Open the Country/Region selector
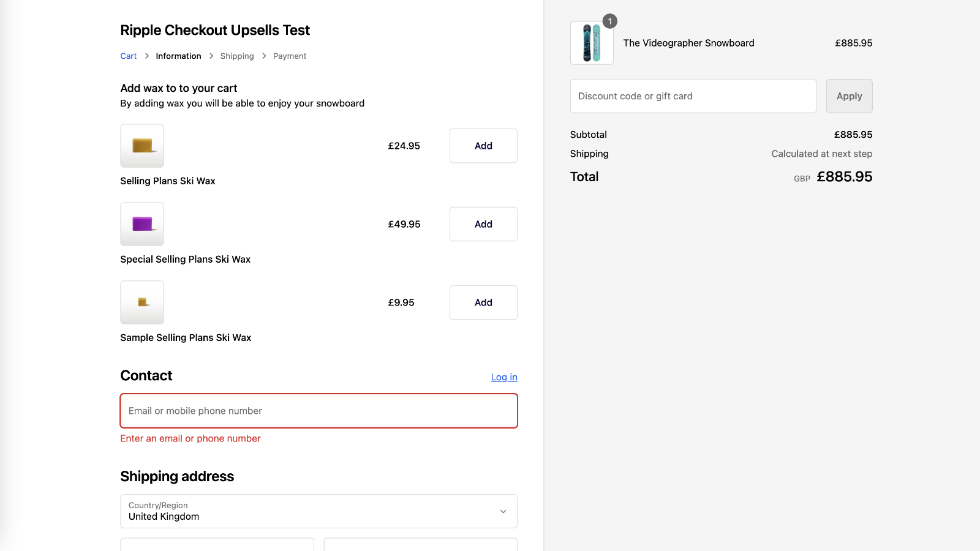The width and height of the screenshot is (980, 551). pyautogui.click(x=318, y=511)
